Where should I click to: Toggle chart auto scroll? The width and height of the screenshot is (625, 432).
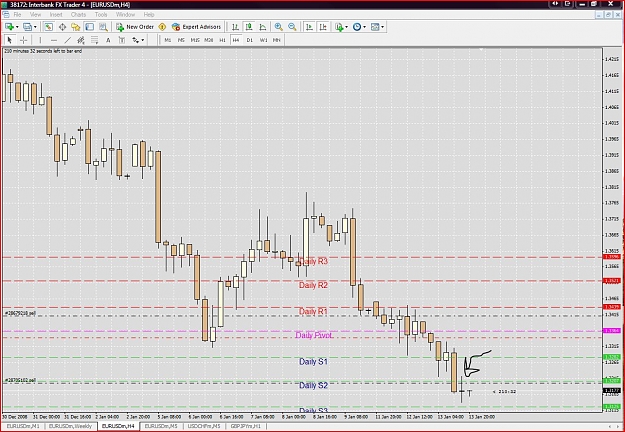[309, 27]
